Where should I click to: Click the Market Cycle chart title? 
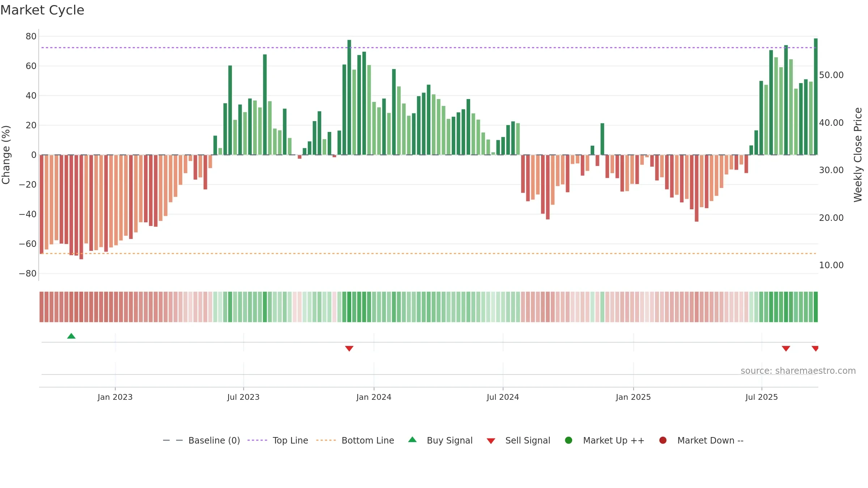point(42,10)
